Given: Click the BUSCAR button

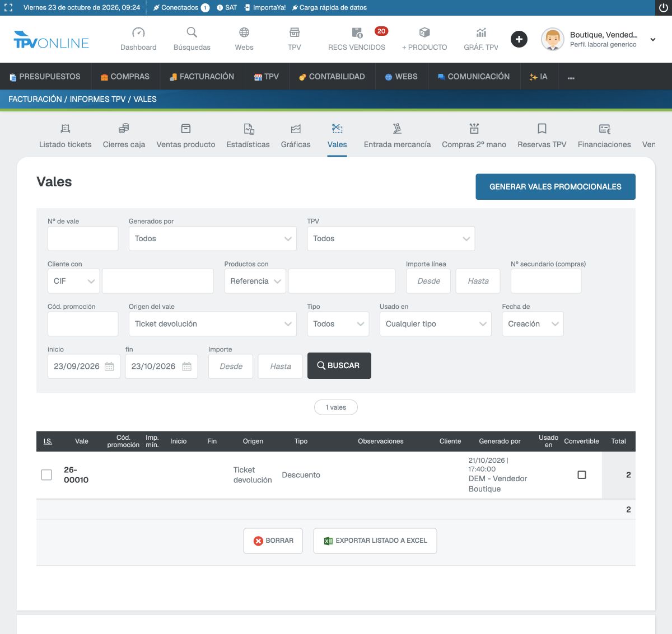Looking at the screenshot, I should [x=339, y=365].
